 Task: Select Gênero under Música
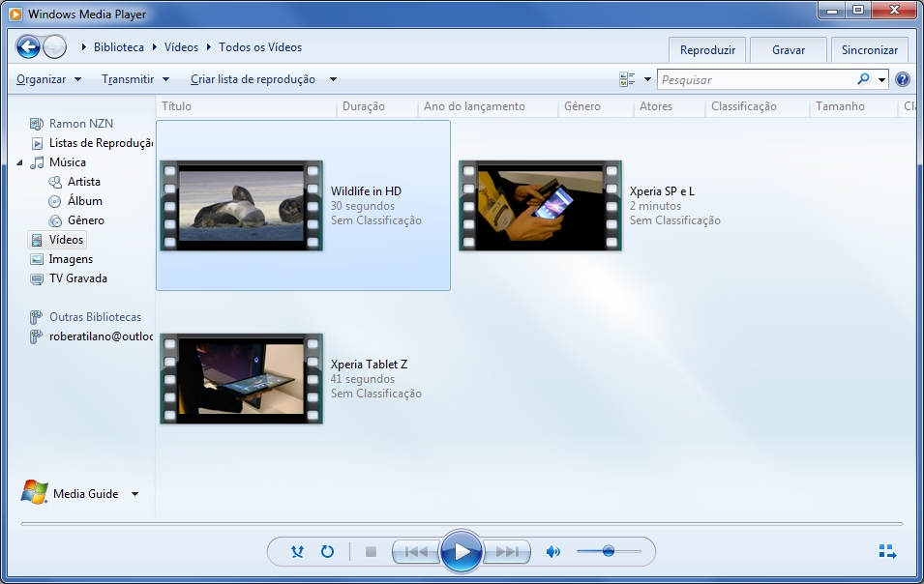[85, 220]
